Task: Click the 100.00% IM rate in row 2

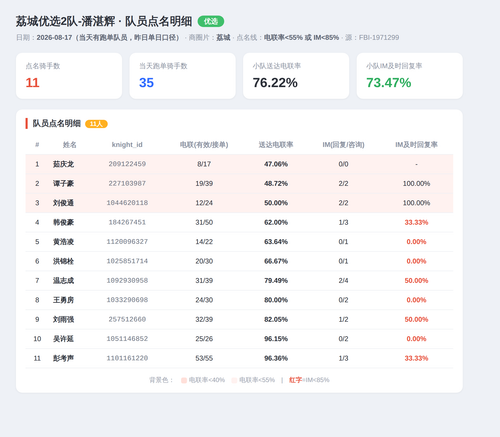Action: click(416, 183)
